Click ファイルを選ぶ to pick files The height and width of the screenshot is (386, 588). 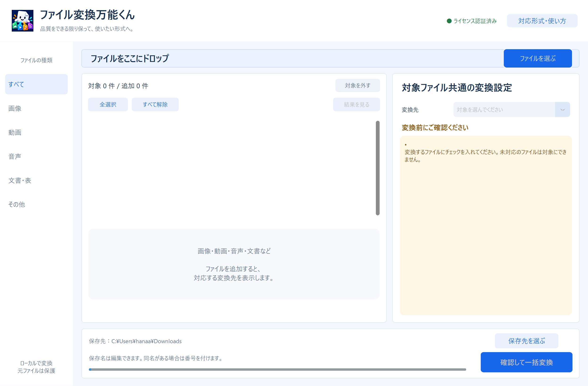coord(538,58)
